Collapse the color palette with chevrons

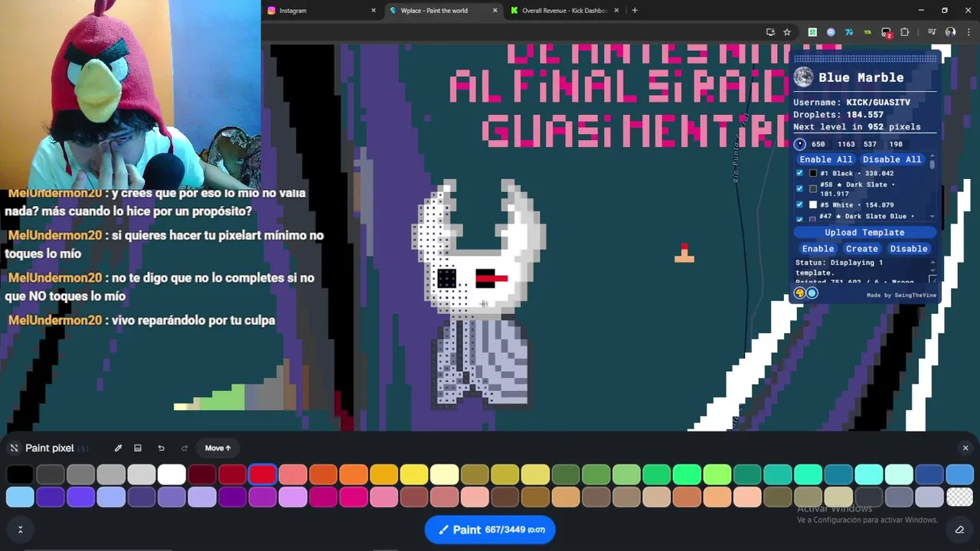click(x=21, y=529)
